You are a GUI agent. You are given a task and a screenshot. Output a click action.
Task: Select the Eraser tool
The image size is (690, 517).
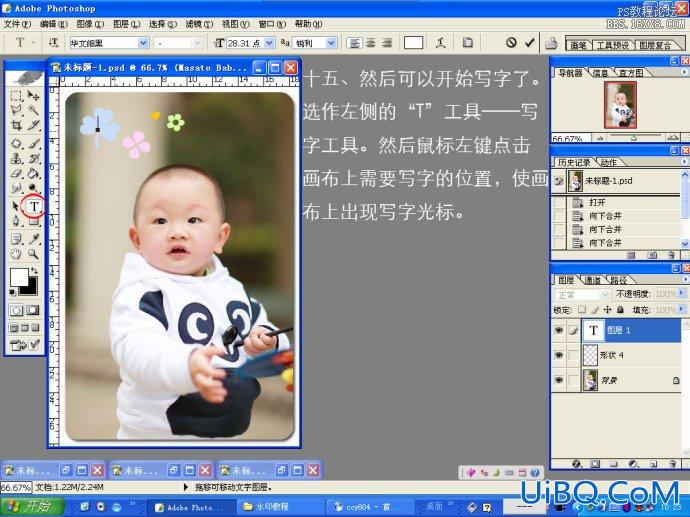(x=16, y=173)
